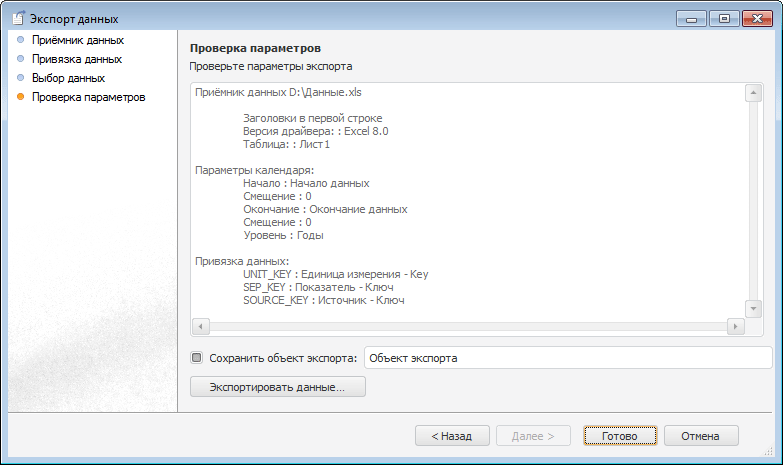Click the export object name field
Viewport: 783px width, 465px height.
(x=568, y=357)
